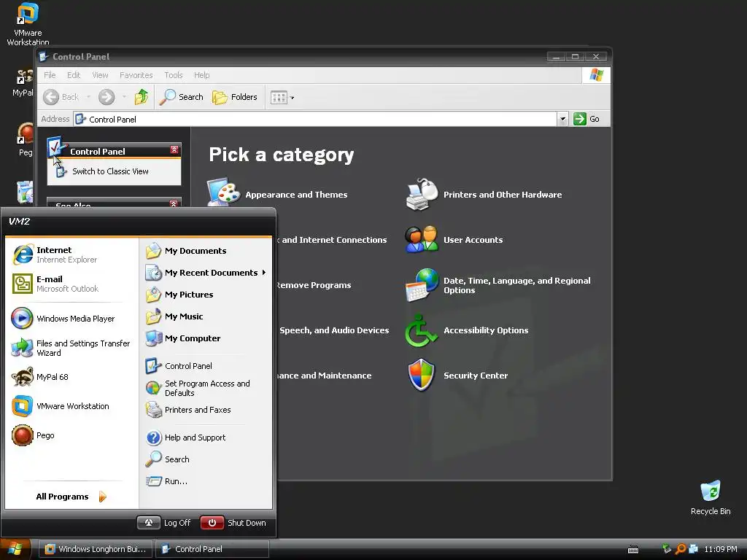The width and height of the screenshot is (747, 560).
Task: Open My Documents folder
Action: 205,251
